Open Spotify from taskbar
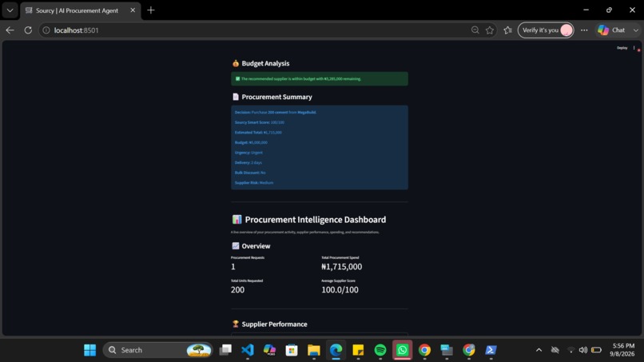The width and height of the screenshot is (644, 362). (380, 350)
